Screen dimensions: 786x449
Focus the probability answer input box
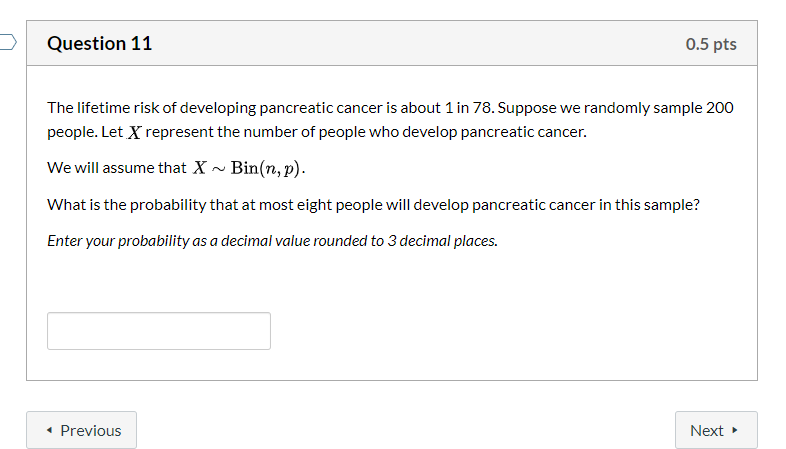(159, 331)
